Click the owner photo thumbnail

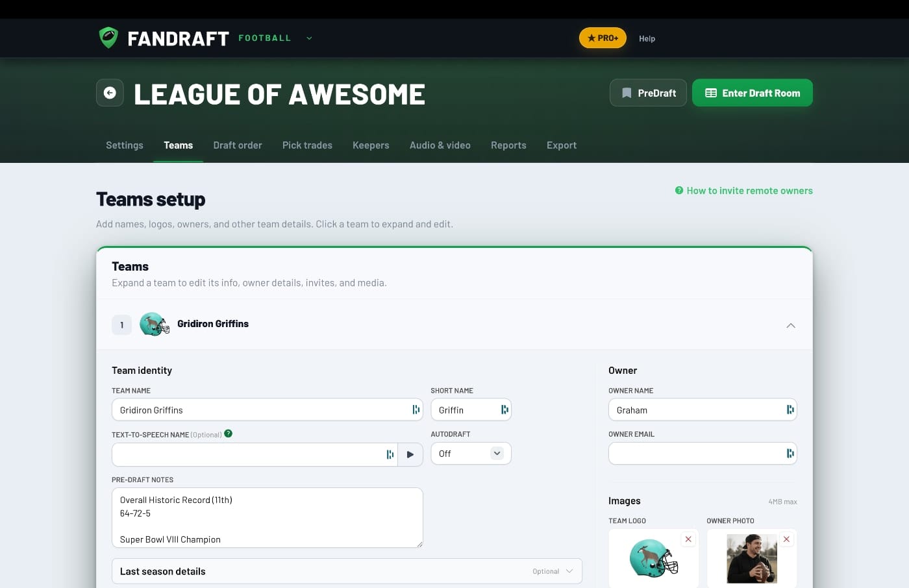point(752,559)
